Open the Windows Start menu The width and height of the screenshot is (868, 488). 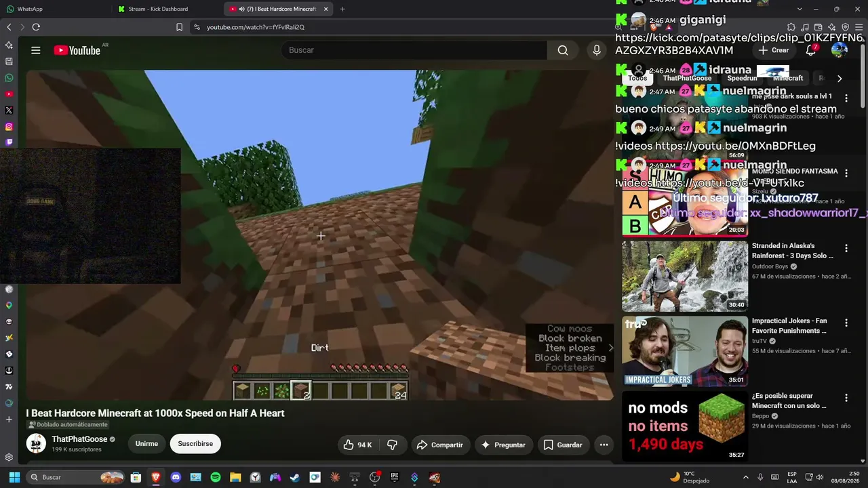pyautogui.click(x=14, y=477)
